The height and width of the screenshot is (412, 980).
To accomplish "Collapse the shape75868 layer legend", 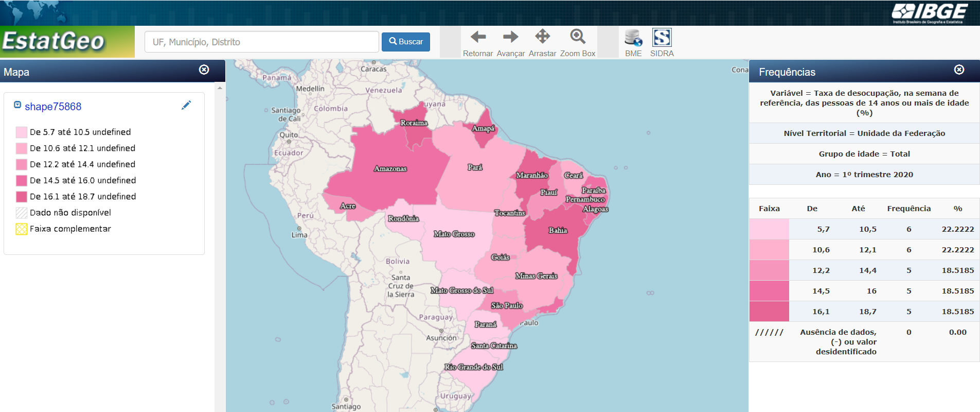I will pyautogui.click(x=17, y=105).
